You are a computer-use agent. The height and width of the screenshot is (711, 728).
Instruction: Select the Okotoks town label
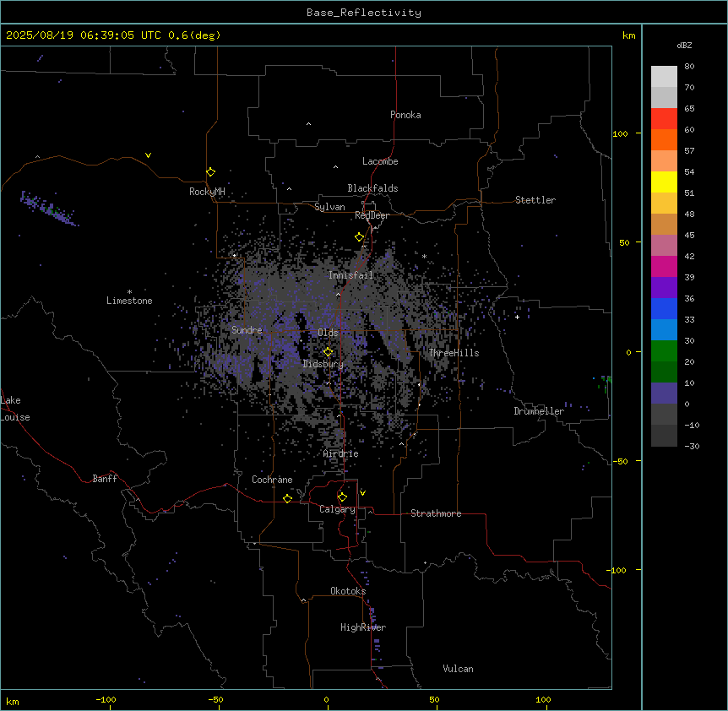pos(348,591)
